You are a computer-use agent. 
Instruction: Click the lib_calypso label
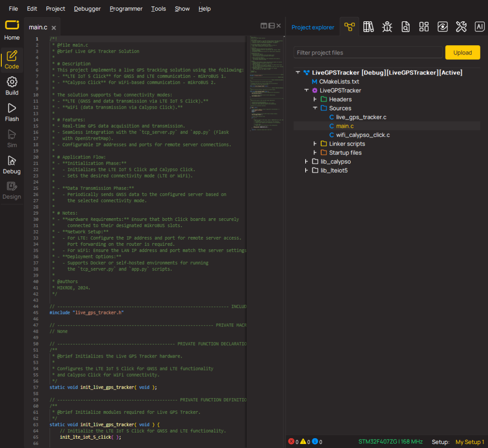tap(335, 161)
